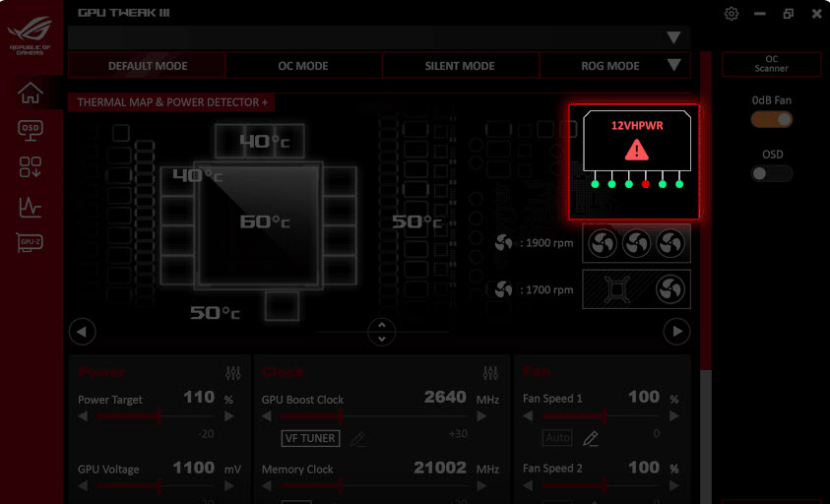
Task: Go to next thermal map page
Action: click(676, 332)
